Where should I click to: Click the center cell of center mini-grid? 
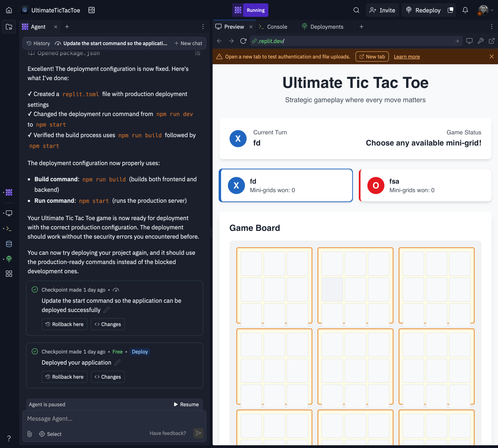point(355,370)
